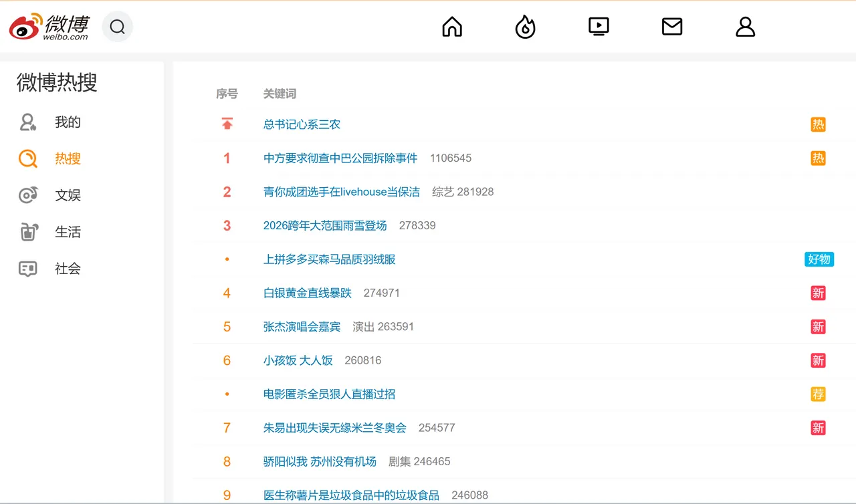
Task: Click the magnifier icon beside 热搜
Action: (x=27, y=158)
